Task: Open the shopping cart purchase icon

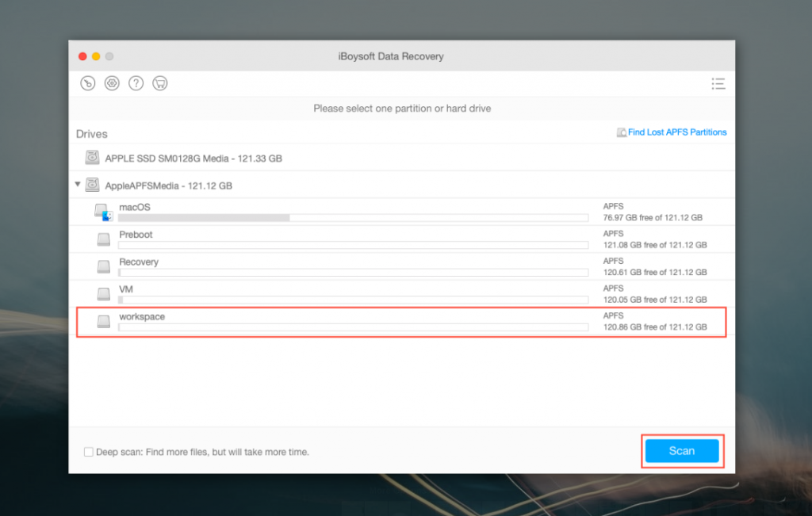Action: tap(160, 83)
